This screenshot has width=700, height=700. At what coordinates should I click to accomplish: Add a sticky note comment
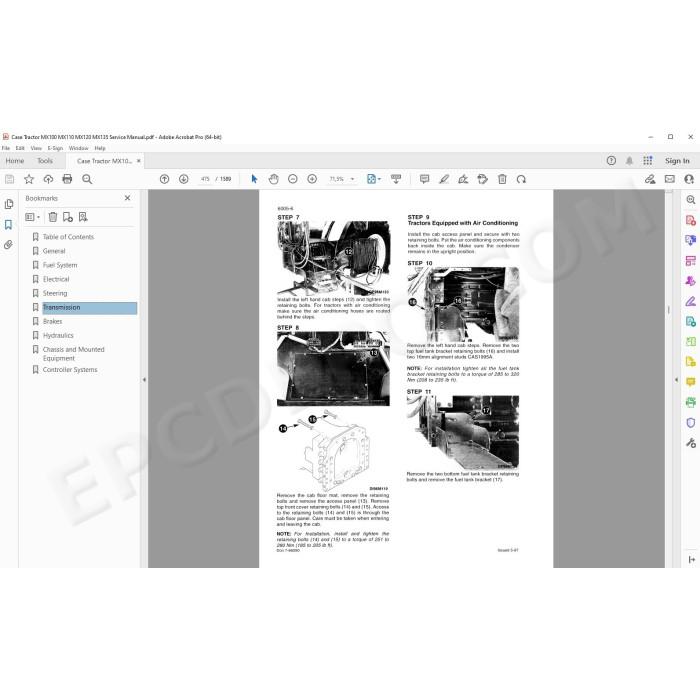425,179
